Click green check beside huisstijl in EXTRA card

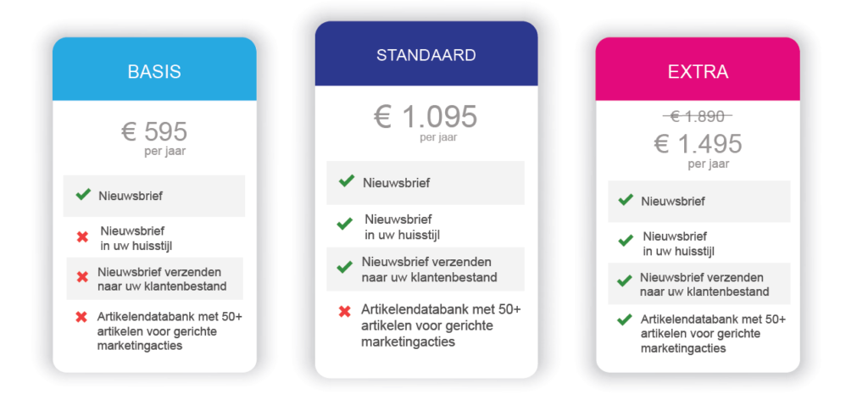[x=626, y=241]
